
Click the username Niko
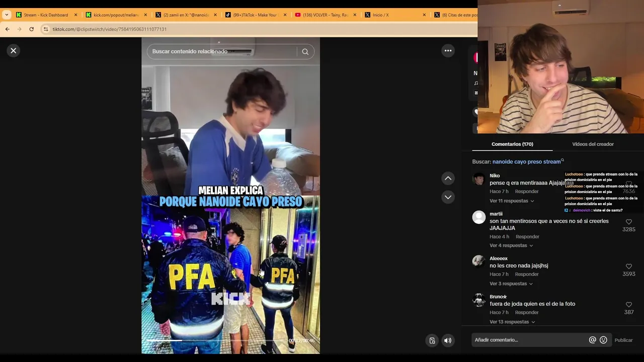[x=495, y=176]
